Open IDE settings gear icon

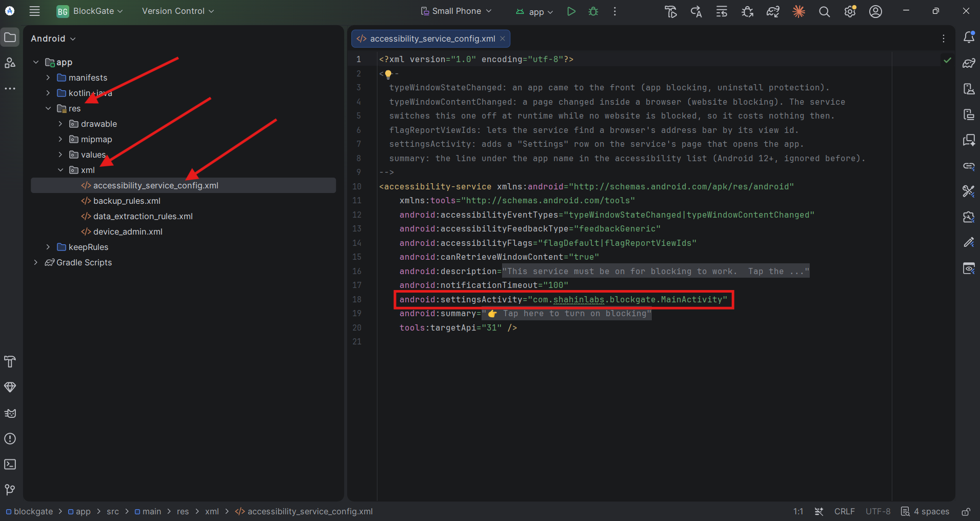(850, 11)
